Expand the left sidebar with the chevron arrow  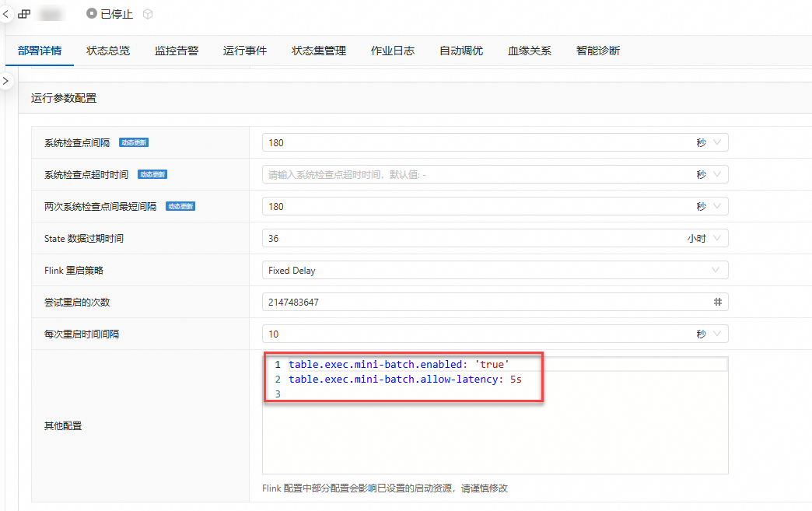(x=5, y=81)
